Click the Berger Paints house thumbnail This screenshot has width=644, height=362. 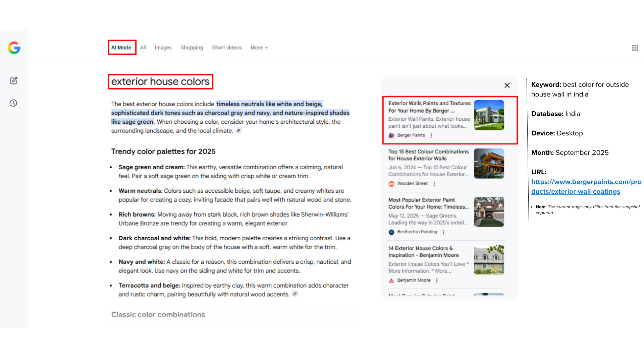pos(489,115)
